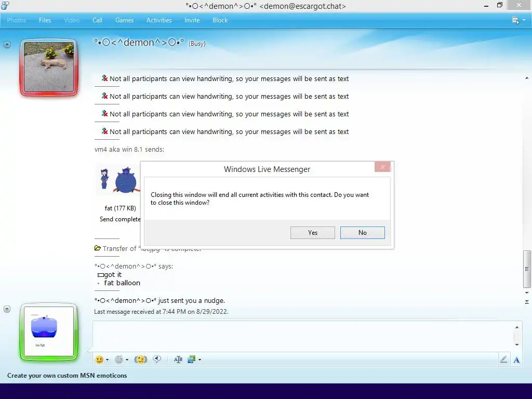Block this contact
Image resolution: width=532 pixels, height=399 pixels.
coord(220,20)
